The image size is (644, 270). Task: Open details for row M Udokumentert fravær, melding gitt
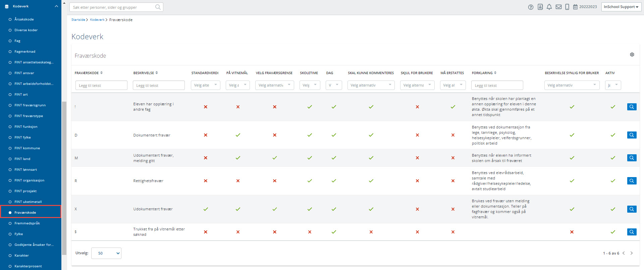click(632, 158)
